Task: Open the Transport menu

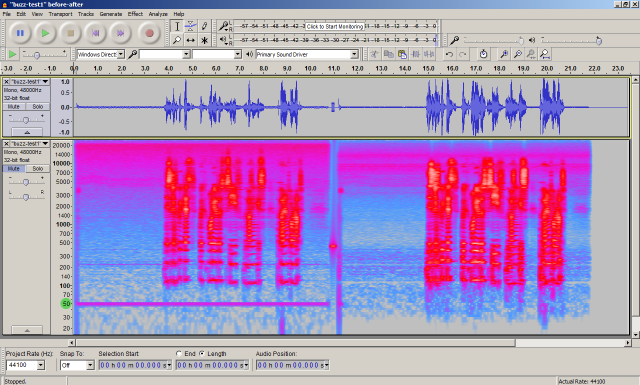Action: coord(60,14)
